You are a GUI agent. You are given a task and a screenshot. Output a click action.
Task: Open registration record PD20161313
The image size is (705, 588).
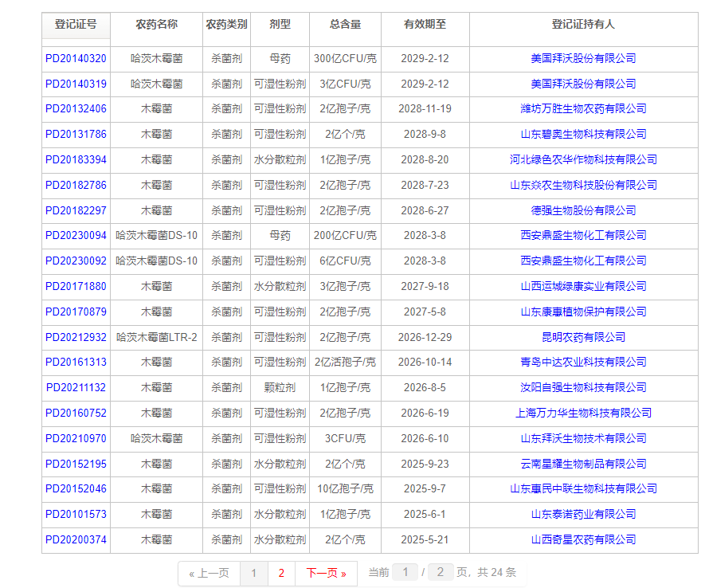75,362
